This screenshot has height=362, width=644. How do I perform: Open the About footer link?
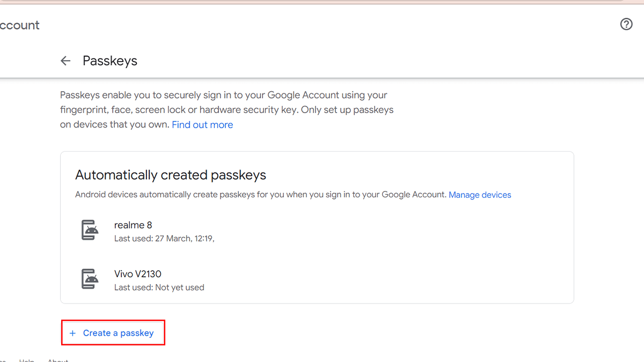pyautogui.click(x=58, y=360)
